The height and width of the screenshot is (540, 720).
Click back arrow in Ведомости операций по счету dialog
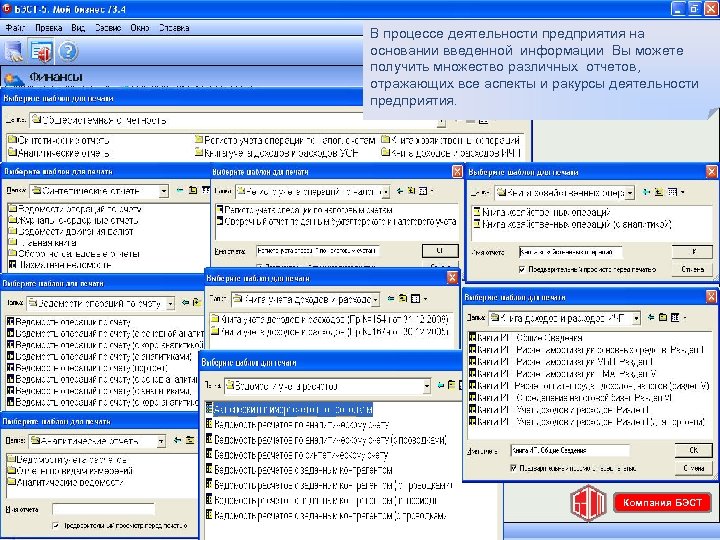(185, 302)
